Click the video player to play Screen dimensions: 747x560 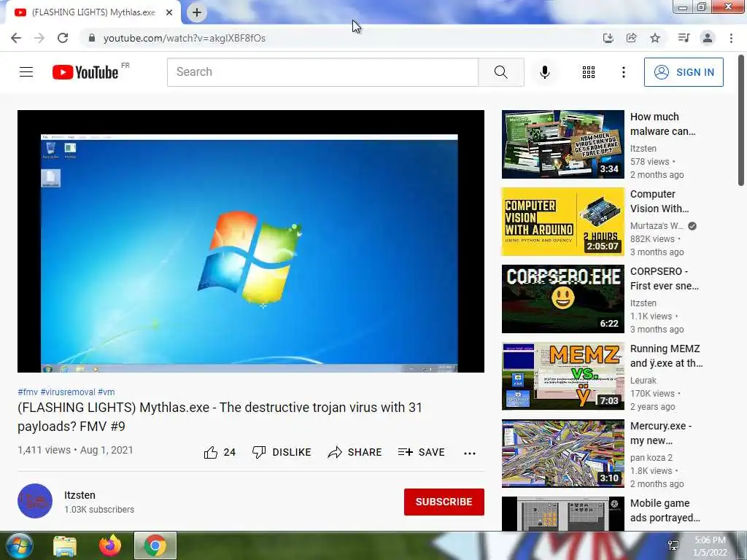[251, 241]
